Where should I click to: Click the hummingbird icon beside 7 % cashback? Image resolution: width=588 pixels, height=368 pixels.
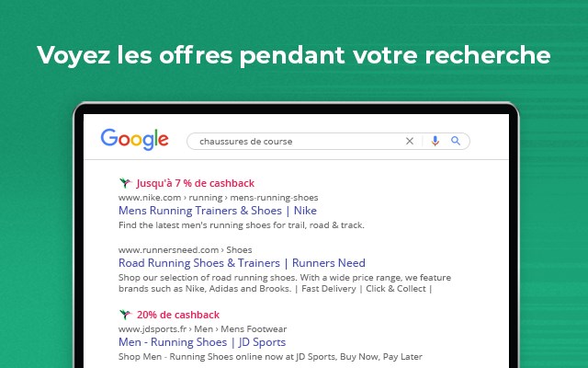tap(125, 183)
